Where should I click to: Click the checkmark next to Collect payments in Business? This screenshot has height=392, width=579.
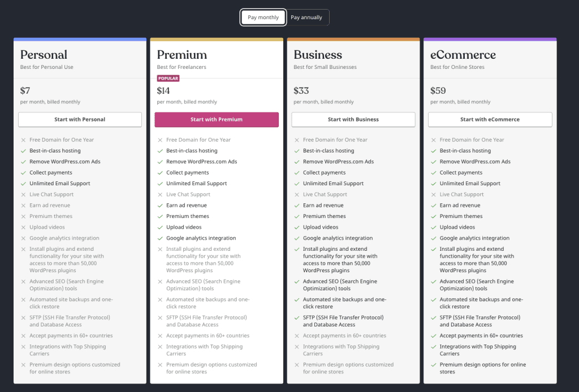[296, 172]
